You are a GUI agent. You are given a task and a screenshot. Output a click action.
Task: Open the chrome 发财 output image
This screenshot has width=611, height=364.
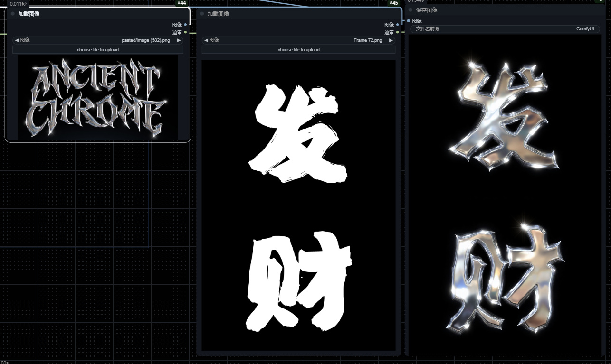pyautogui.click(x=506, y=195)
